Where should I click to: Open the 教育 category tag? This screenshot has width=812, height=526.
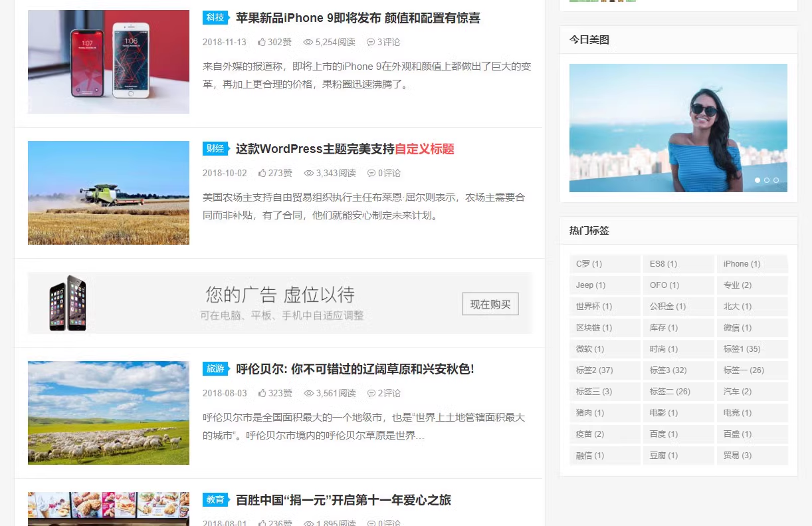(x=215, y=500)
